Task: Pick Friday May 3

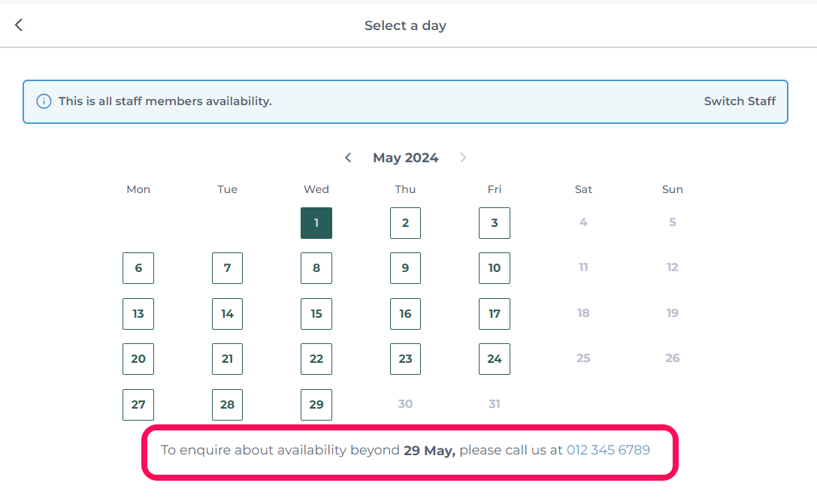Action: [495, 223]
